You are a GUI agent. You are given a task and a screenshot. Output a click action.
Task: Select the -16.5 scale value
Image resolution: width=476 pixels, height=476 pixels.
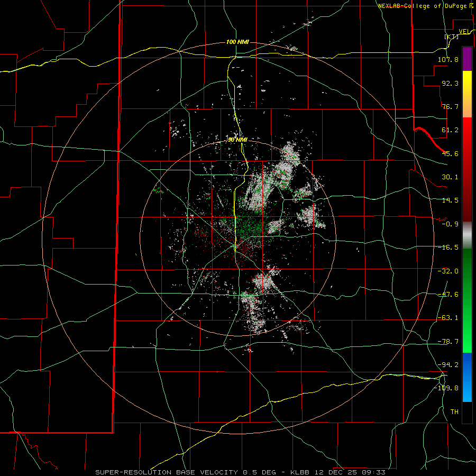coord(448,248)
